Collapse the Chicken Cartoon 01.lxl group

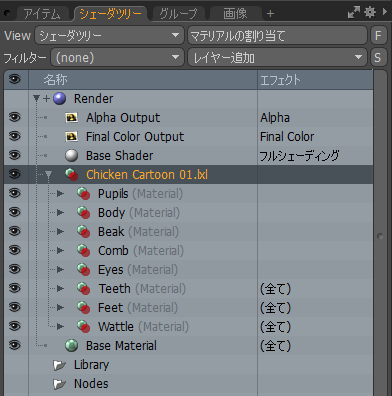point(49,174)
